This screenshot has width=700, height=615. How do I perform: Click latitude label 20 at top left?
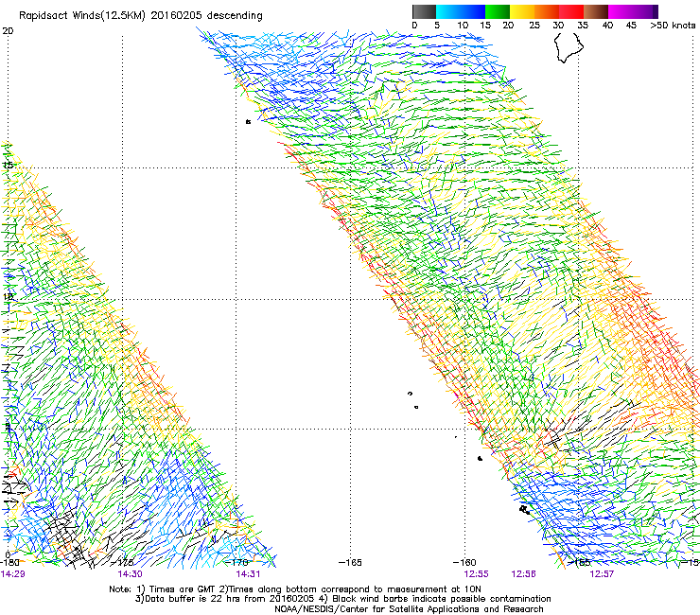coord(8,31)
